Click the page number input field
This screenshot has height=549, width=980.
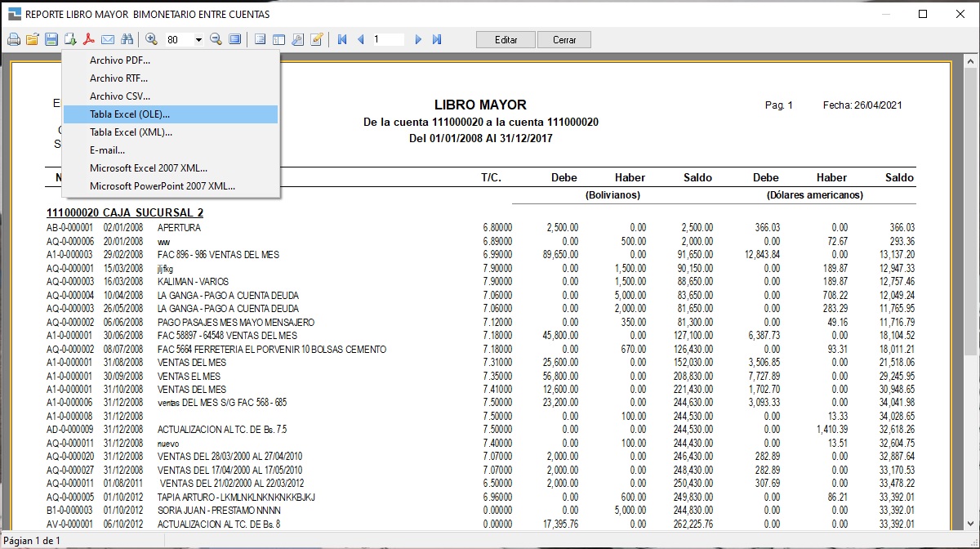coord(388,39)
